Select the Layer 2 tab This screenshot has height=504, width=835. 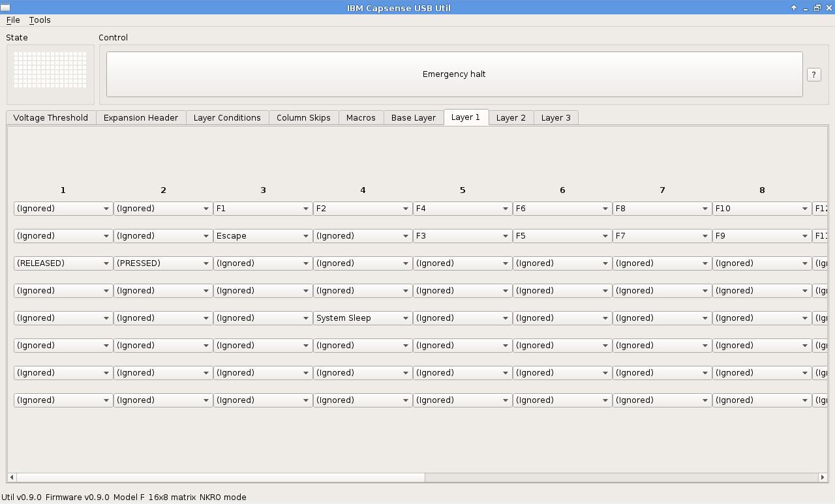pos(510,118)
